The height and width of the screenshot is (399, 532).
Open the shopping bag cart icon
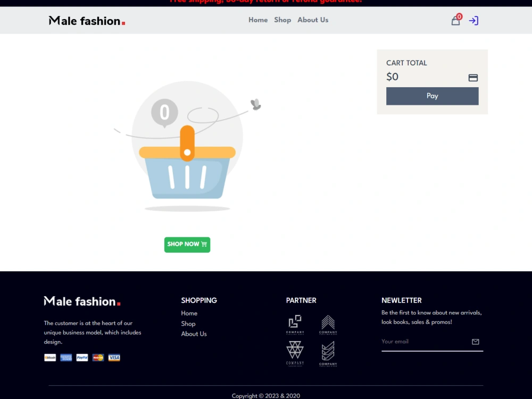pos(455,21)
